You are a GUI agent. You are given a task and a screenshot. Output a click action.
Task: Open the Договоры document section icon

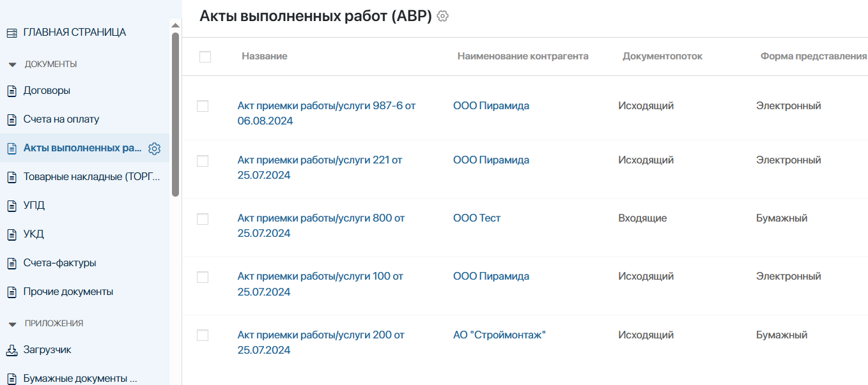point(10,90)
